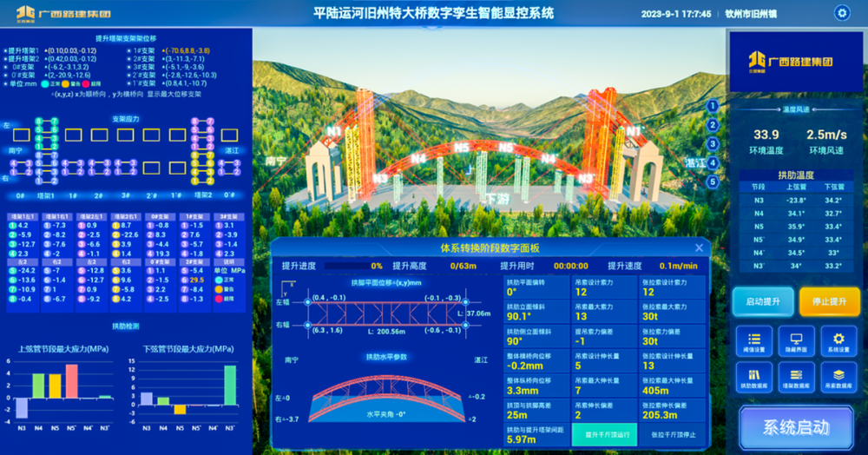Select 2# support label

click(99, 195)
